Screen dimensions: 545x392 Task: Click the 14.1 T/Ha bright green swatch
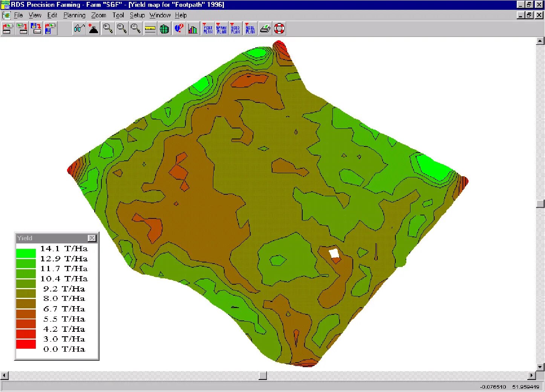[x=26, y=253]
